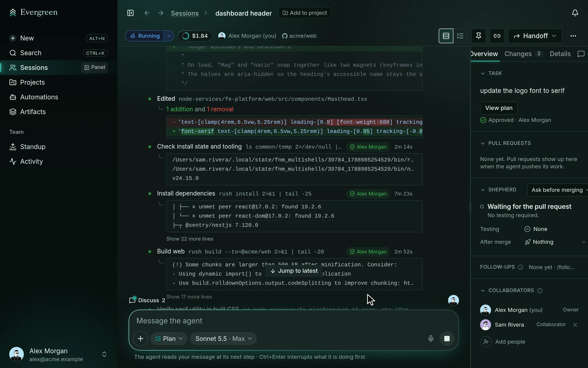Toggle the sidebar collapse icon
The image size is (588, 368).
(130, 13)
